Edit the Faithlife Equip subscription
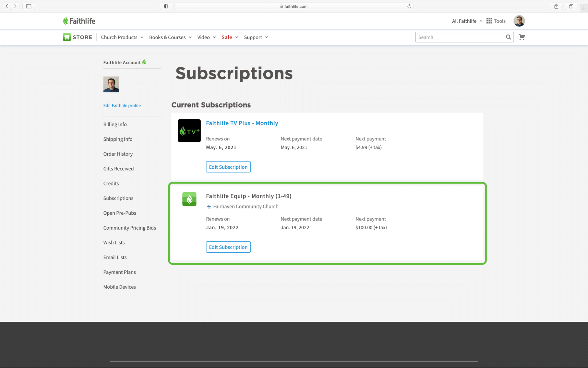Image resolution: width=588 pixels, height=368 pixels. 228,247
